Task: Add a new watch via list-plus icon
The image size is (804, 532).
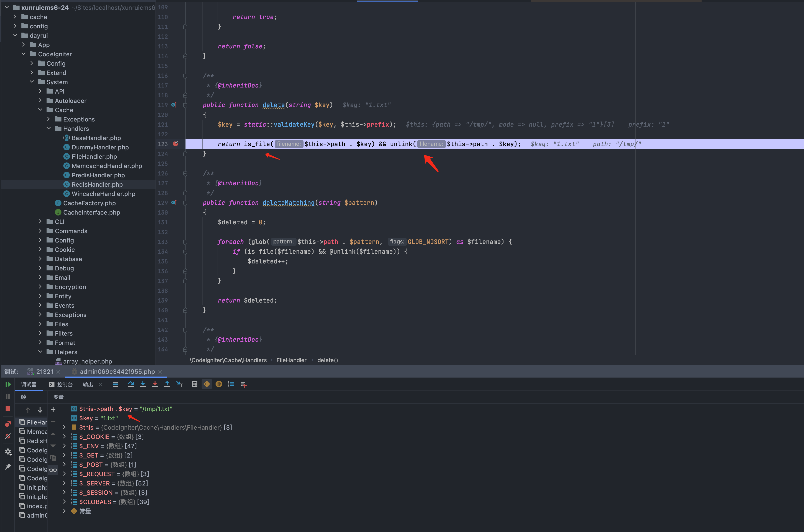Action: coord(243,384)
